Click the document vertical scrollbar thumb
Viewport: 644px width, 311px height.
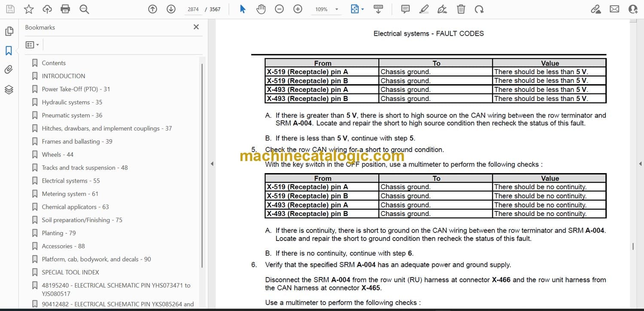[633, 247]
